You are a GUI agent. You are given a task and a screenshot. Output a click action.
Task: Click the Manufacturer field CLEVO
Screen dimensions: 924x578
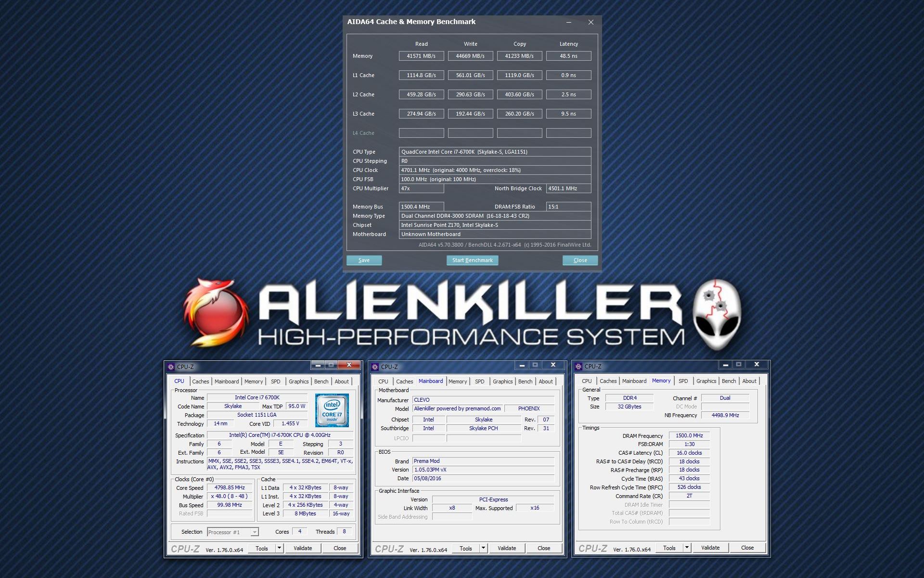(484, 400)
